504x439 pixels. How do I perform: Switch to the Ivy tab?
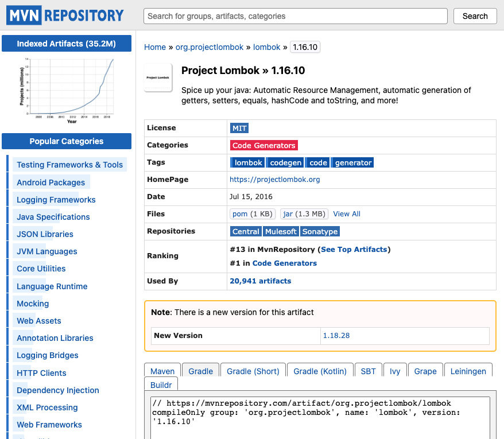tap(395, 371)
